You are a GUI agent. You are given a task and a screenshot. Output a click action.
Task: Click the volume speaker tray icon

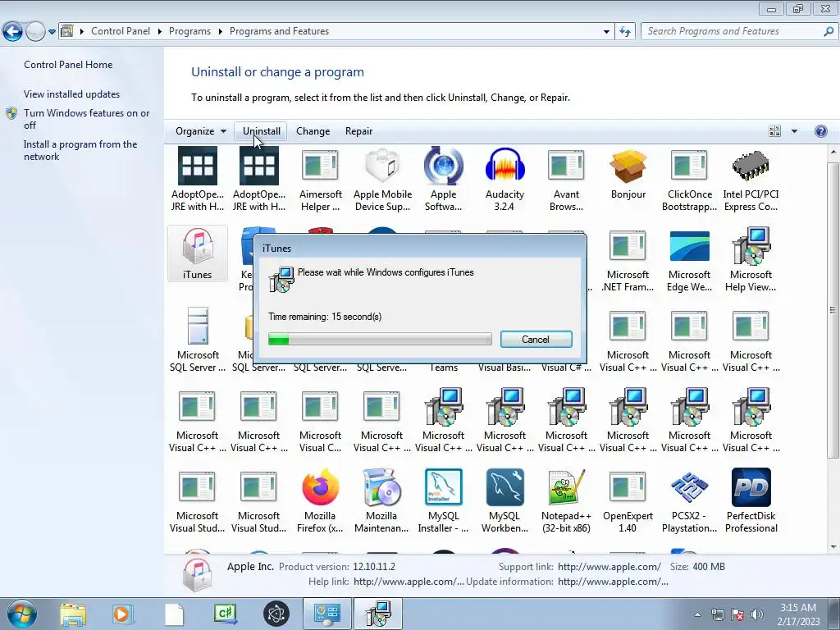tap(757, 614)
